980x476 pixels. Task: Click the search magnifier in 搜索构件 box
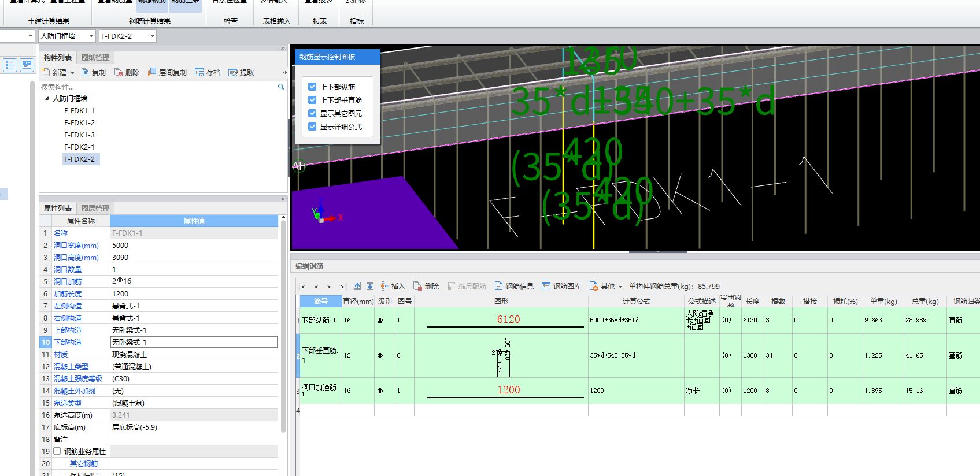coord(281,87)
